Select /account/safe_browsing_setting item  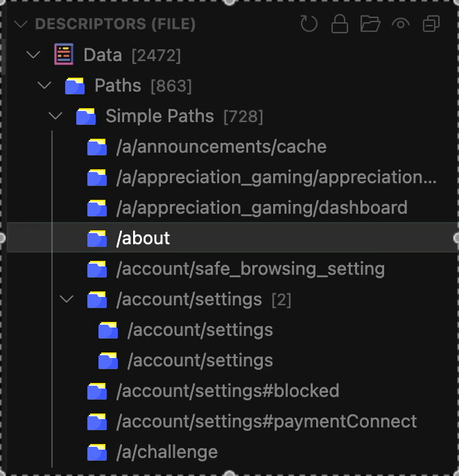click(250, 269)
